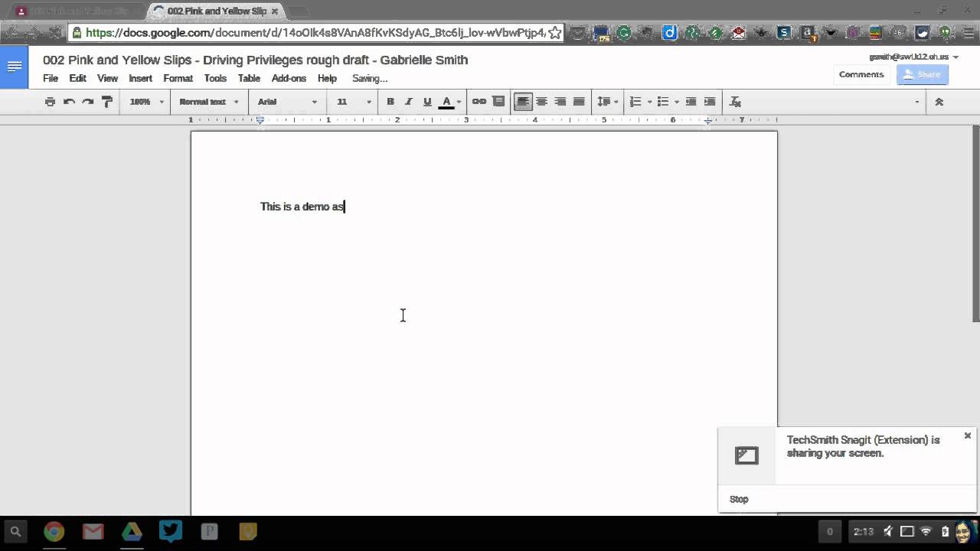Screen dimensions: 980x551
Task: Open the Insert menu
Action: [140, 78]
